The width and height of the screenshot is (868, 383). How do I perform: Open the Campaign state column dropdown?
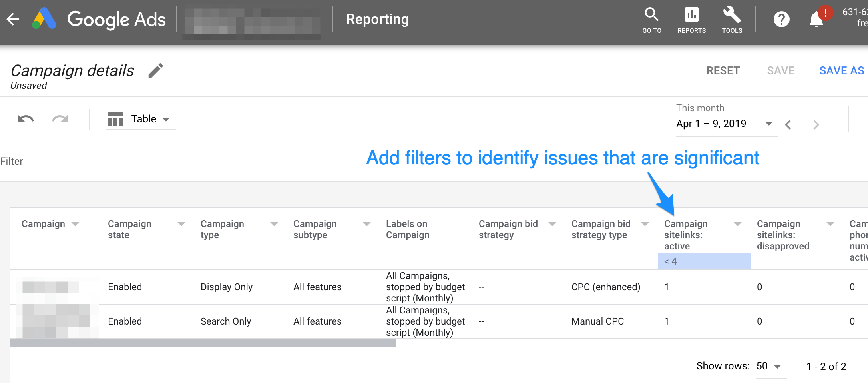tap(181, 224)
